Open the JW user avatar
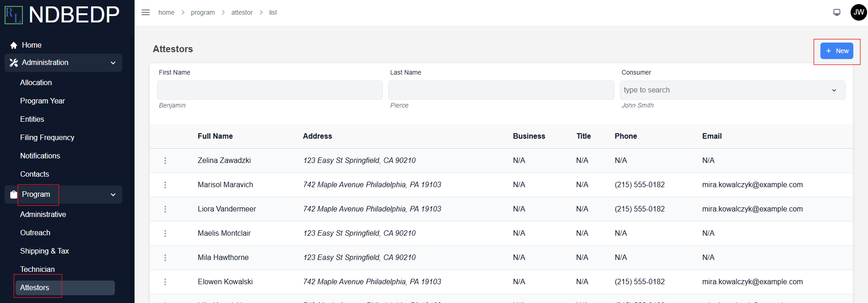The image size is (868, 303). [858, 12]
